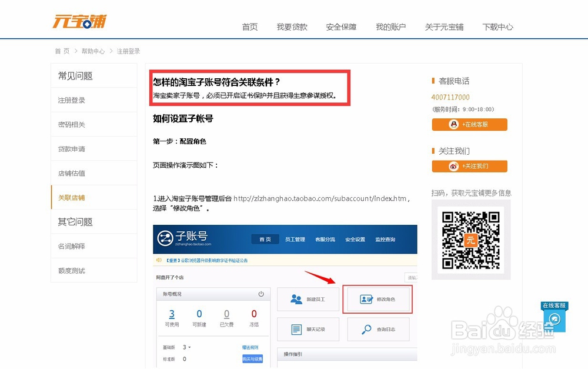Click the phone number 4007117000
This screenshot has width=588, height=369.
click(x=450, y=97)
